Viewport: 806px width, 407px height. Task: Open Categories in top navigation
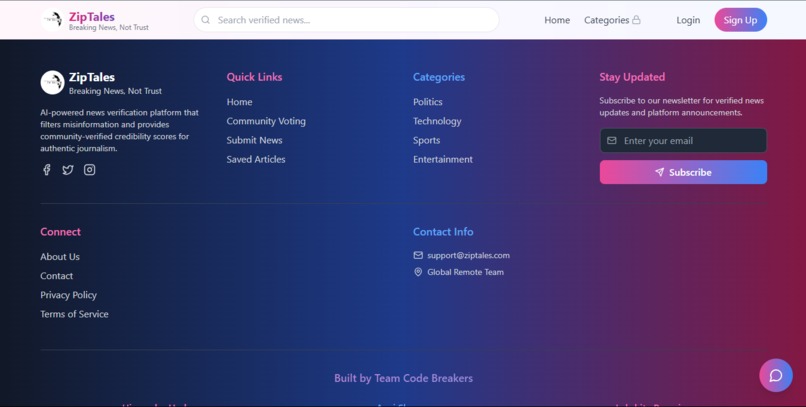coord(606,20)
